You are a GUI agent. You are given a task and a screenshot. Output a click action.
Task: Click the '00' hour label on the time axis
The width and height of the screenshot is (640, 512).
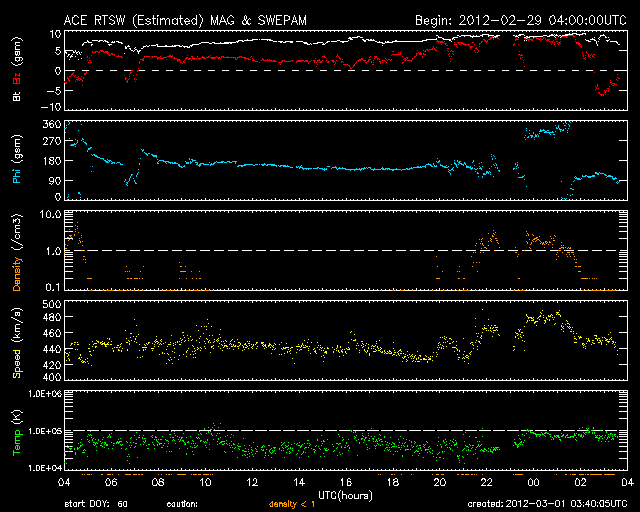[x=533, y=483]
